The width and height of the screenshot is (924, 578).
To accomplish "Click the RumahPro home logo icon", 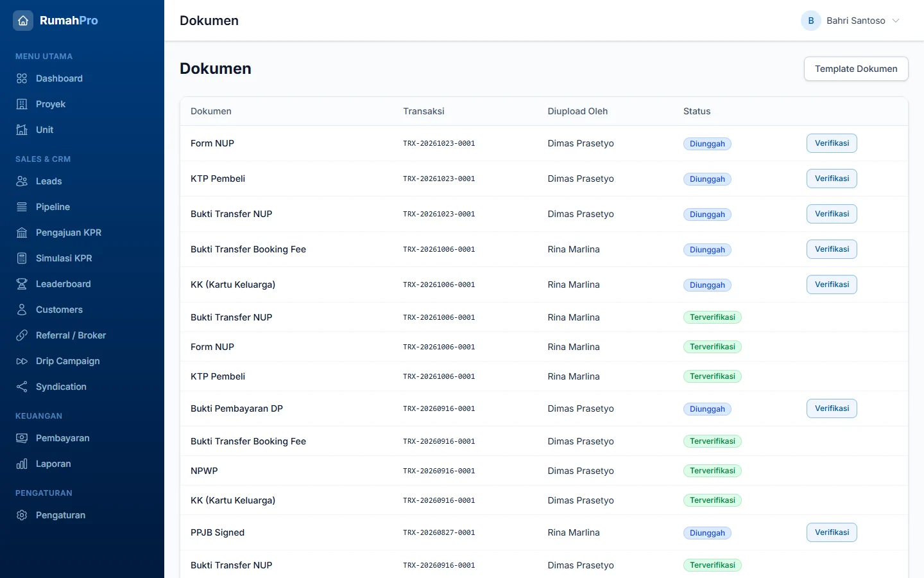I will click(23, 21).
